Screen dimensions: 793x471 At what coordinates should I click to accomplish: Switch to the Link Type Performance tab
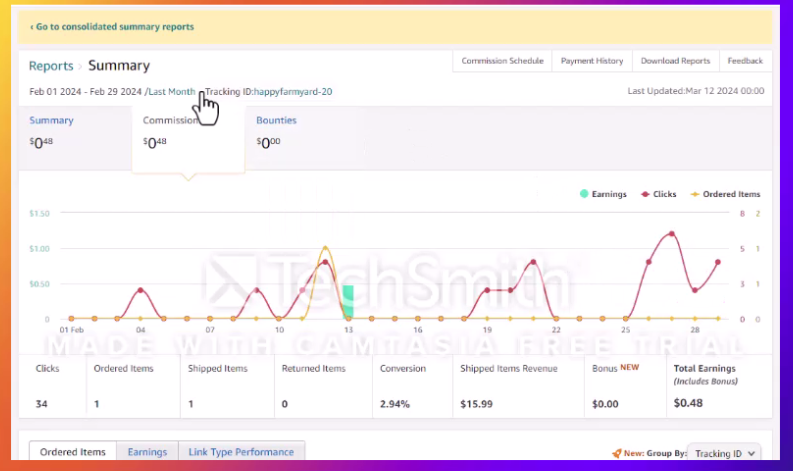point(241,452)
